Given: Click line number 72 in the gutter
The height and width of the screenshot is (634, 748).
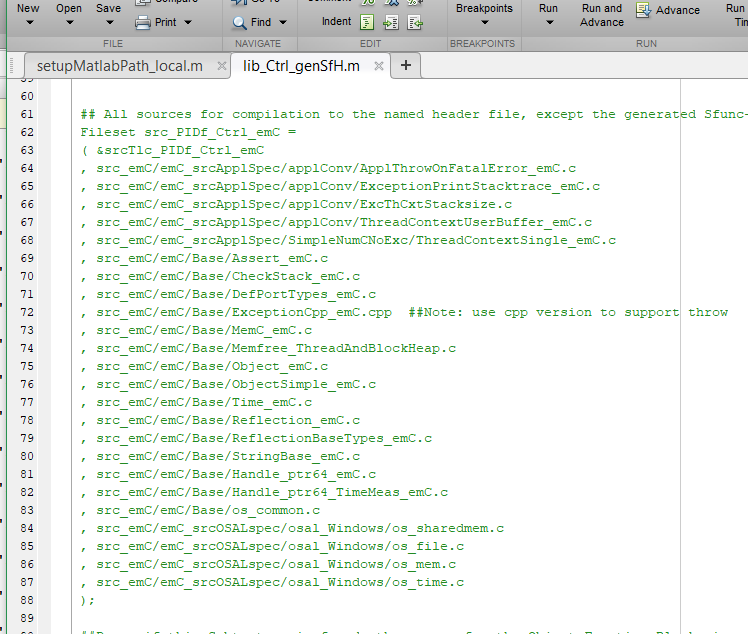Looking at the screenshot, I should pyautogui.click(x=27, y=312).
